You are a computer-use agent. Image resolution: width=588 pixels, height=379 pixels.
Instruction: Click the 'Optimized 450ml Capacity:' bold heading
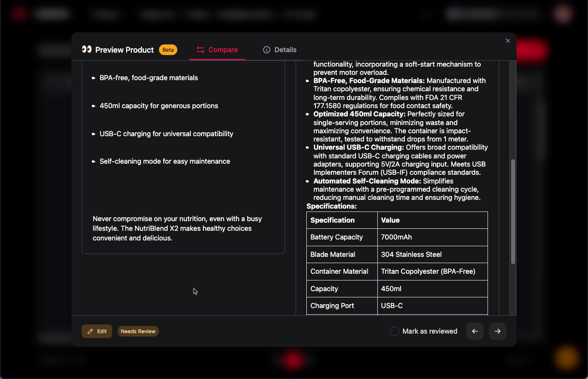click(x=359, y=114)
